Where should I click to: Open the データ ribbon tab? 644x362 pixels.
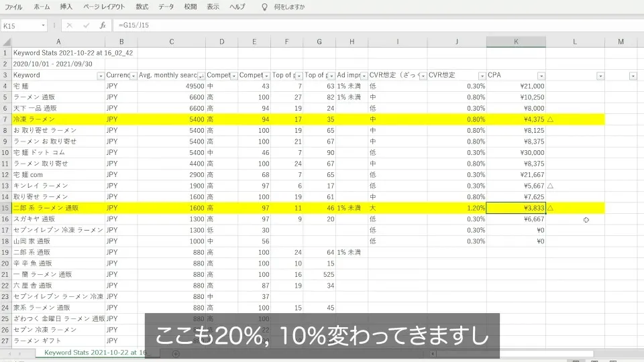click(x=166, y=7)
